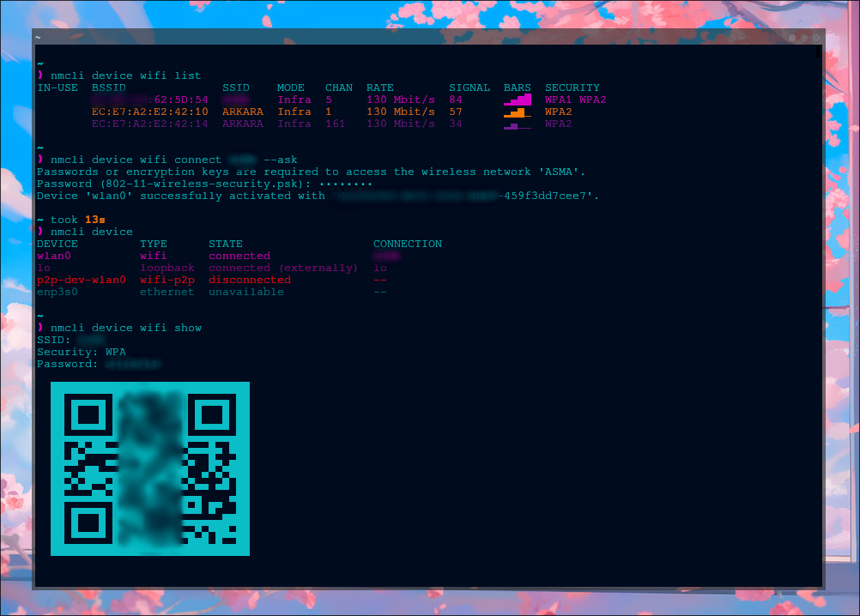Screen dimensions: 860x616
Task: Click the magenta BARS indicator with signal 84
Action: click(518, 99)
